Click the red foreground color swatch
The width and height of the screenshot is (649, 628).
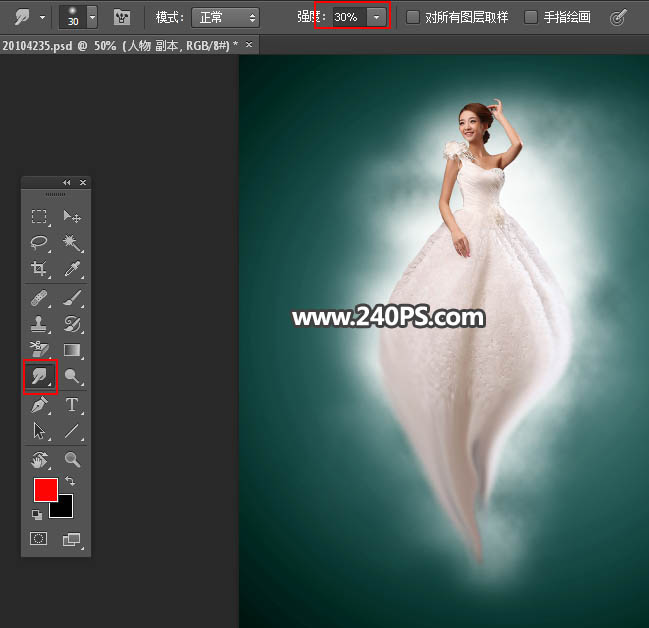tap(45, 490)
